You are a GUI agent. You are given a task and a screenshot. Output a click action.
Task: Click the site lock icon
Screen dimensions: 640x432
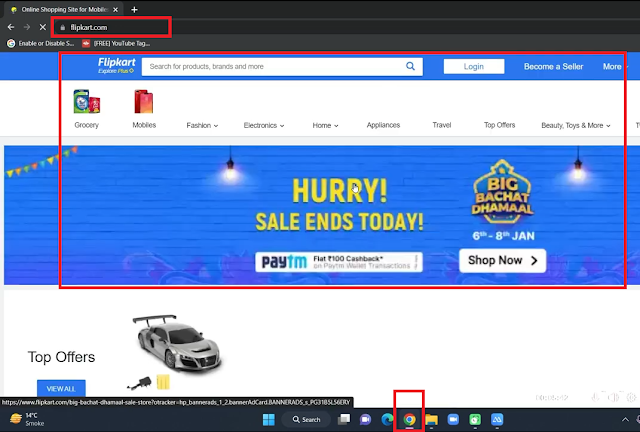pyautogui.click(x=62, y=27)
